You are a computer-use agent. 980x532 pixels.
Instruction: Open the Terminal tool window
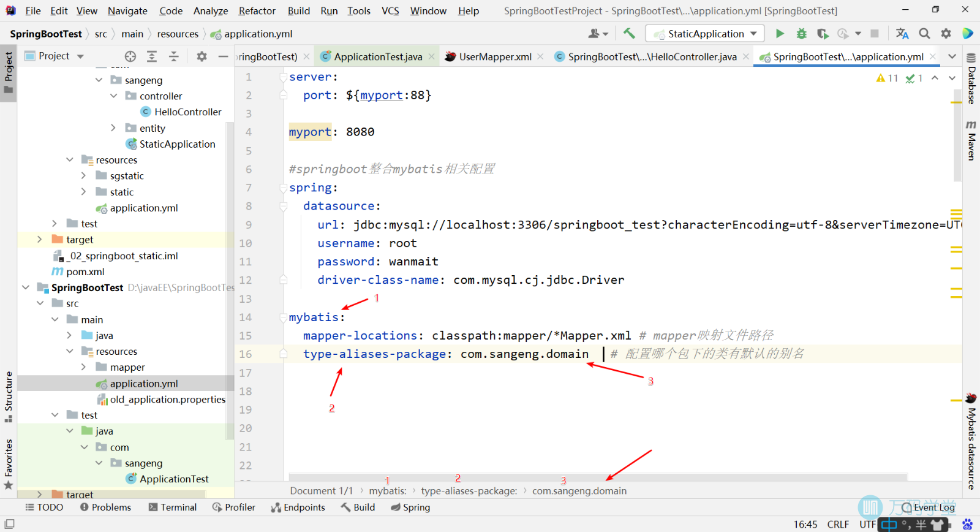click(172, 507)
